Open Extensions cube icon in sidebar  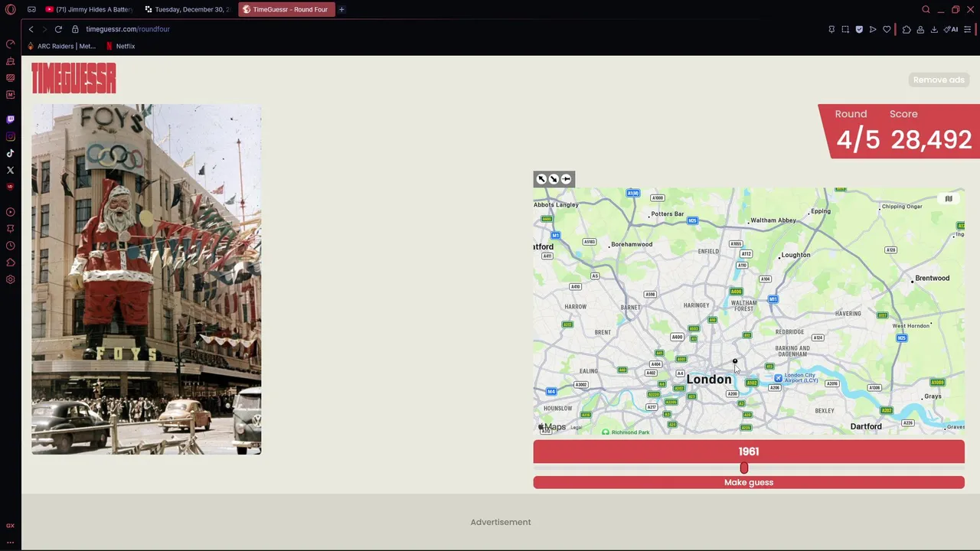(10, 262)
